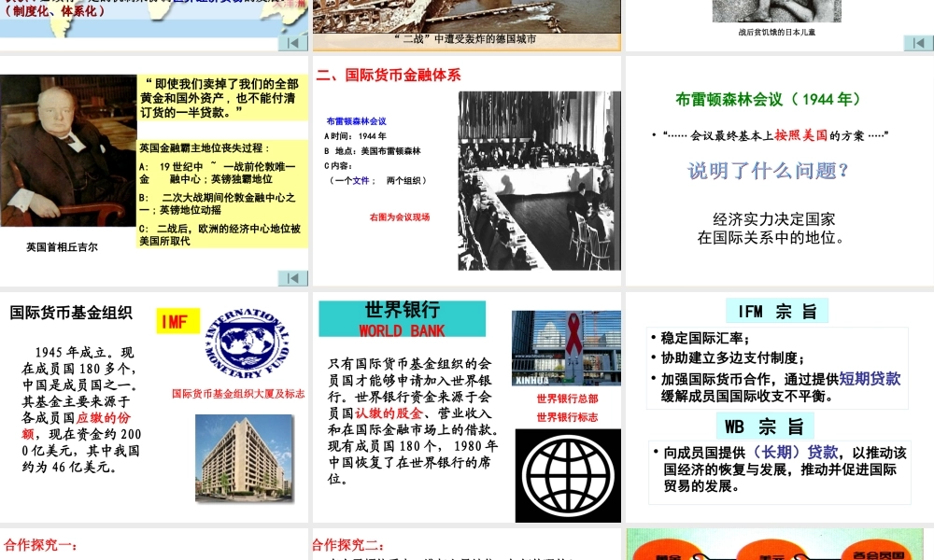Image resolution: width=934 pixels, height=560 pixels.
Task: Click the heading 合作探究二：
Action: coord(348,544)
